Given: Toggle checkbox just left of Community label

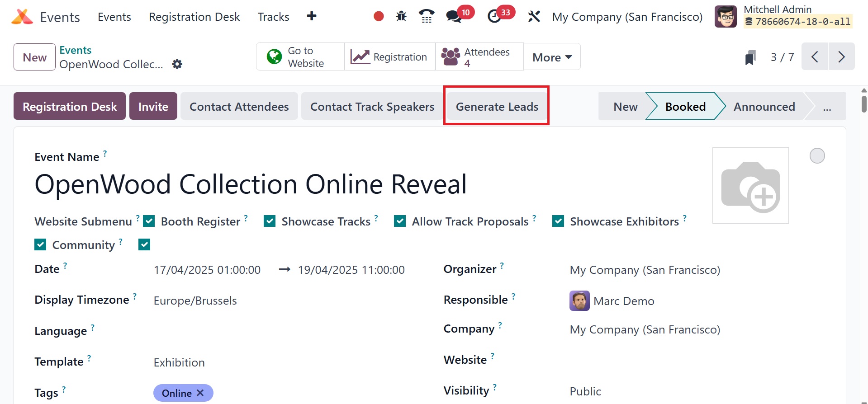Looking at the screenshot, I should coord(40,244).
